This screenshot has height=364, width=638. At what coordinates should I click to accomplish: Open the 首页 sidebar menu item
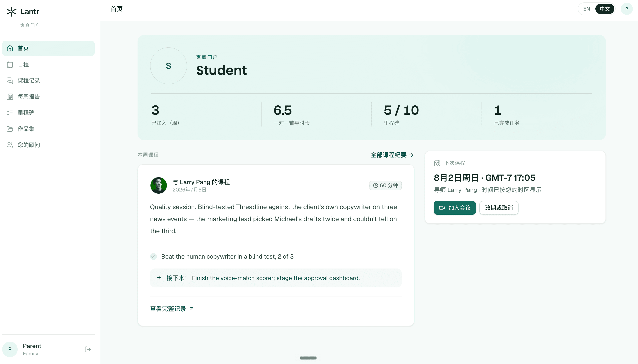(x=48, y=48)
